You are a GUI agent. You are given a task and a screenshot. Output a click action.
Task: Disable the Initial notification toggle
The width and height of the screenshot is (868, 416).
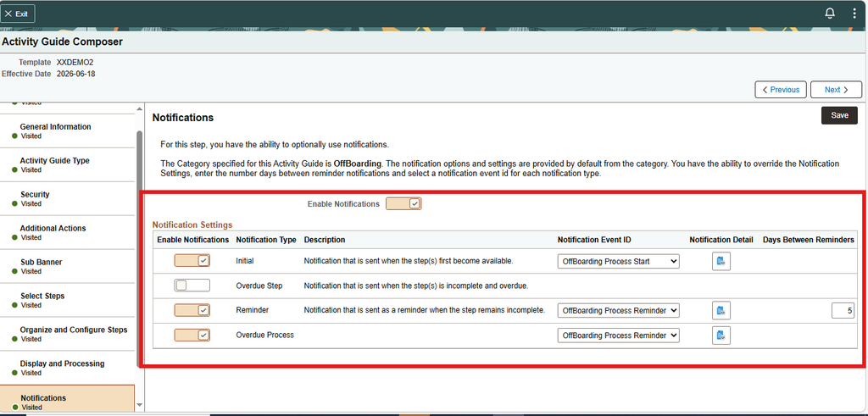(192, 261)
